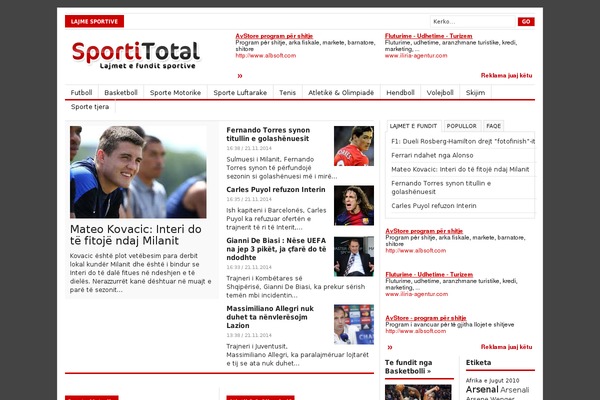Open the Hendboll menu item
Screen dimensions: 600x400
400,93
